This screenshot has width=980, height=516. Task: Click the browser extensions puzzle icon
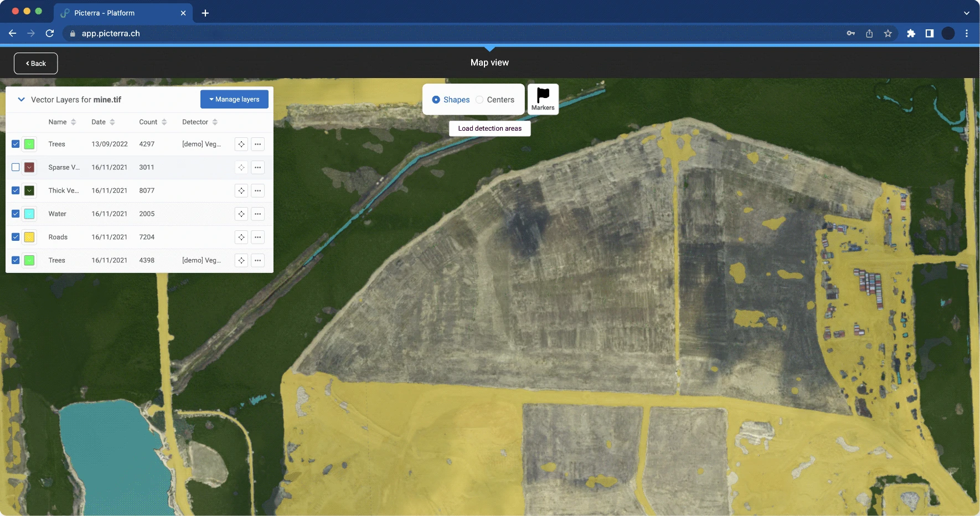[911, 33]
